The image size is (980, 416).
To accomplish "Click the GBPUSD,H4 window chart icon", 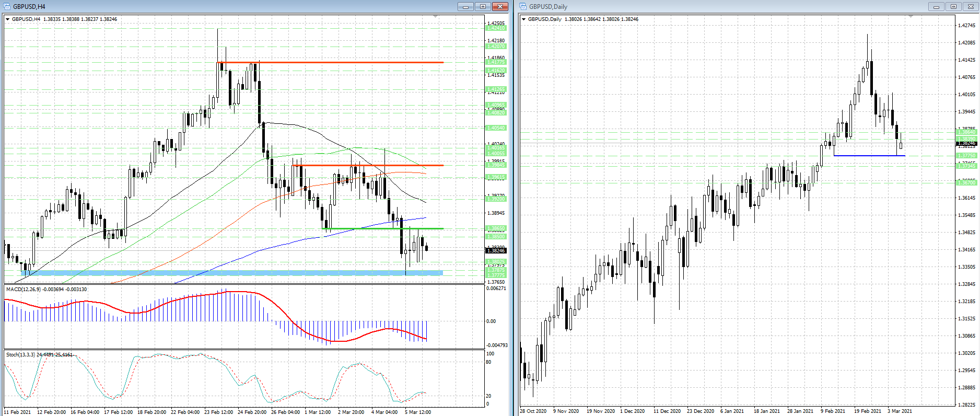I will (7, 7).
